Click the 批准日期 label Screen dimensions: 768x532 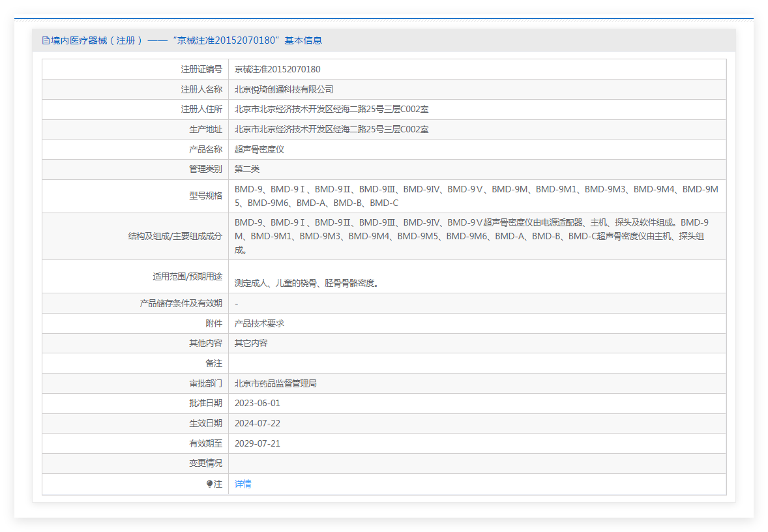point(206,403)
